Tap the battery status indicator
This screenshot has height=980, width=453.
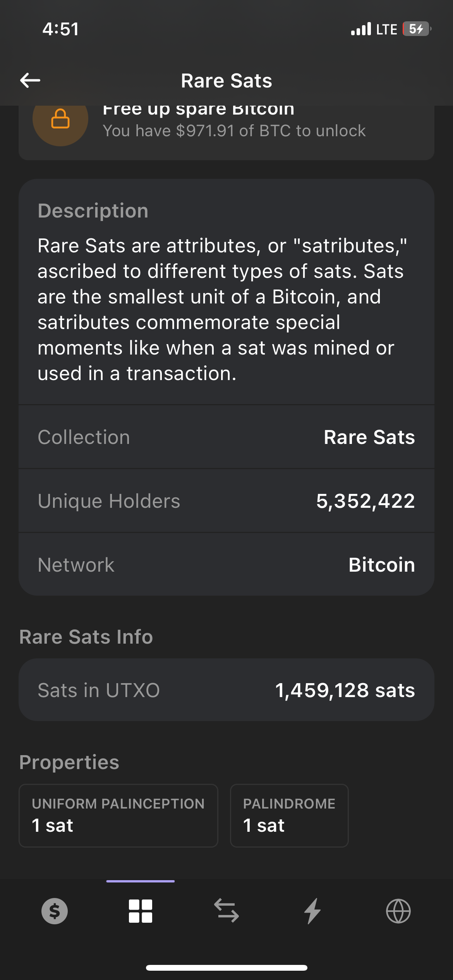point(417,29)
